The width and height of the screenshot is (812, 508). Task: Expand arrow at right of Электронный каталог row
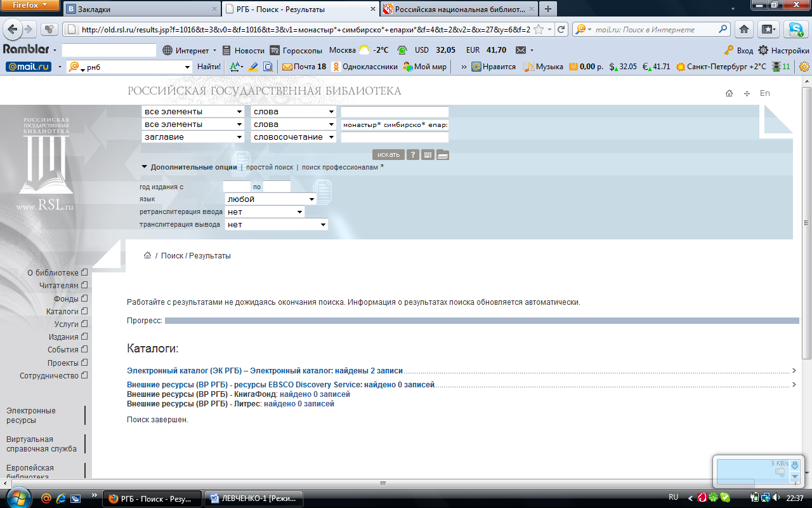[x=794, y=370]
